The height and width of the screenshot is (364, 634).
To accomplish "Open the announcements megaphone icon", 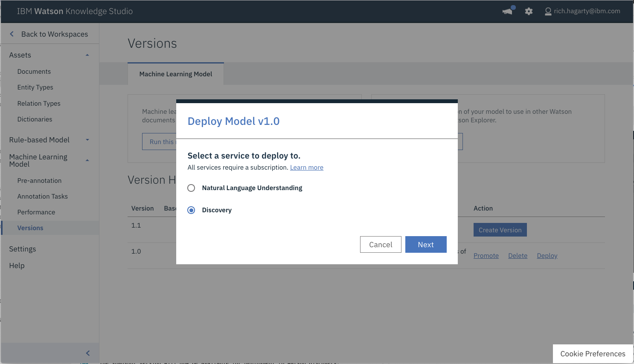I will pyautogui.click(x=508, y=11).
